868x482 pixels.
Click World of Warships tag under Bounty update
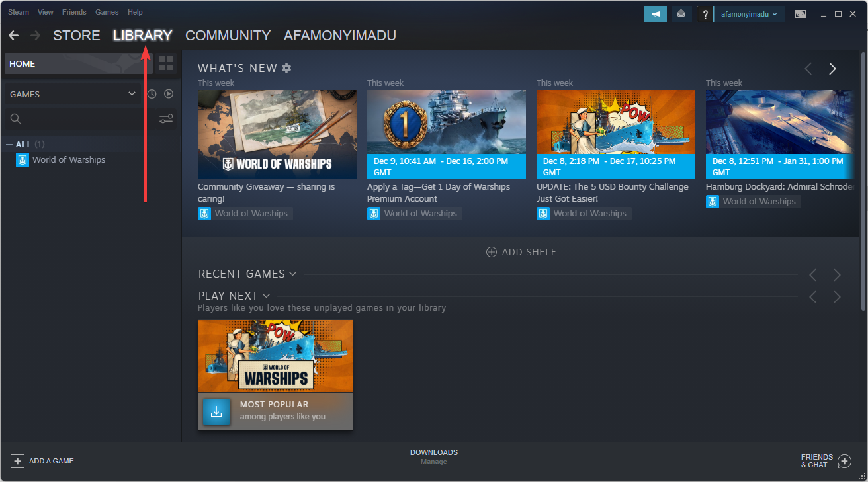coord(590,214)
